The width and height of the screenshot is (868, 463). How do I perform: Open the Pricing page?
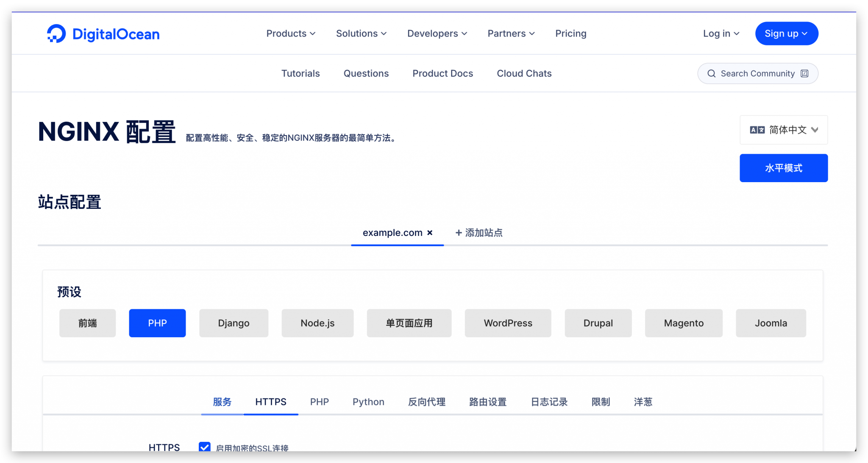(x=570, y=33)
